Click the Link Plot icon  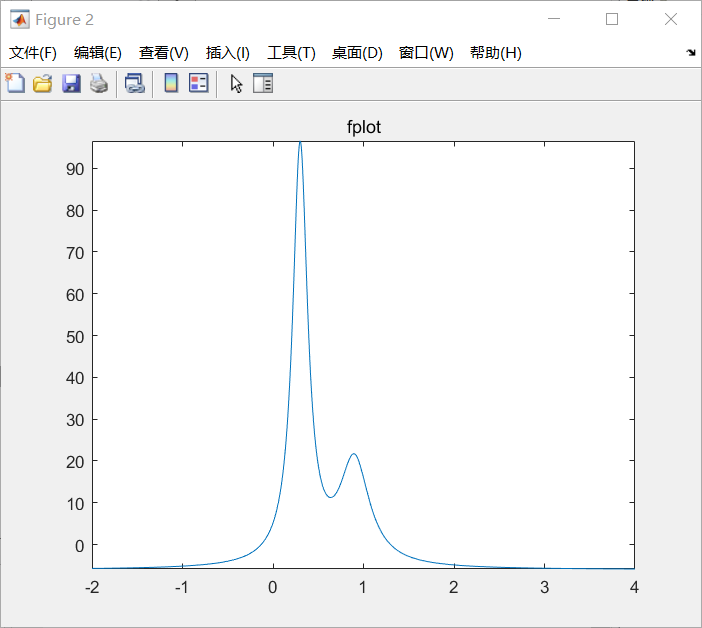click(x=134, y=84)
